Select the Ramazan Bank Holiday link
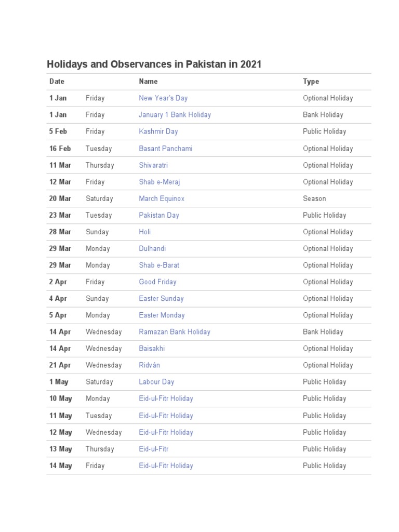Image resolution: width=399 pixels, height=532 pixels. click(175, 331)
